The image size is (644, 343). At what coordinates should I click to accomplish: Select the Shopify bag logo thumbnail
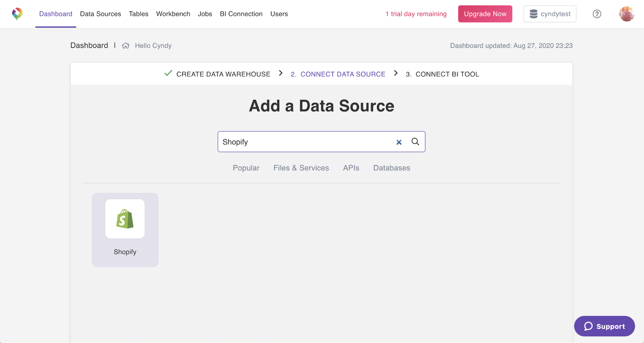(x=125, y=219)
